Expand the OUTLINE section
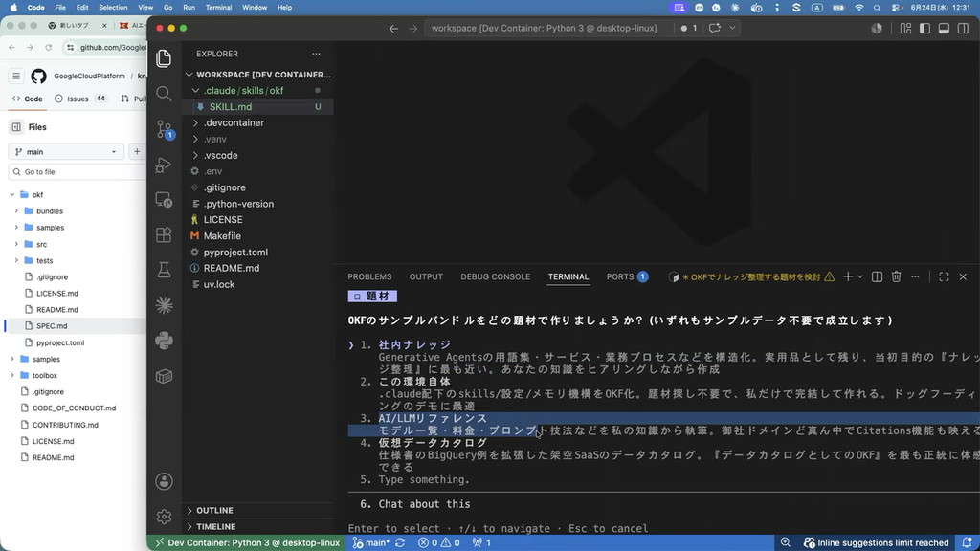 (258, 511)
